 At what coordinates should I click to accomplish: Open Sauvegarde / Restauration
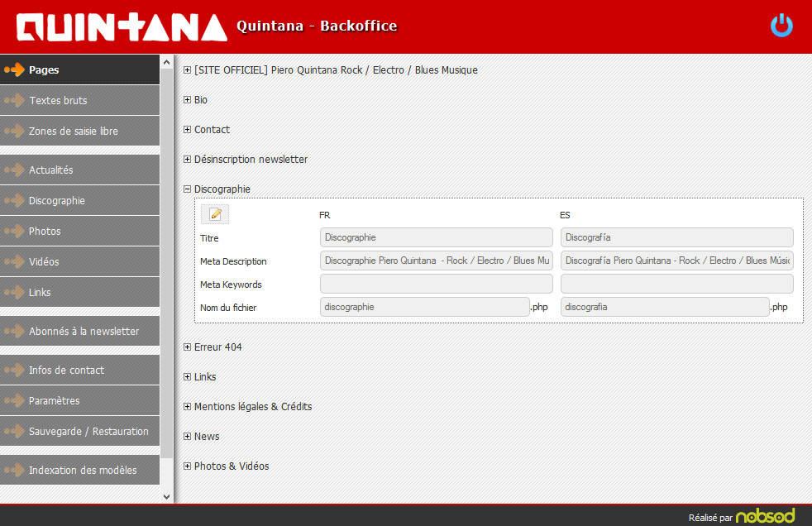(79, 431)
